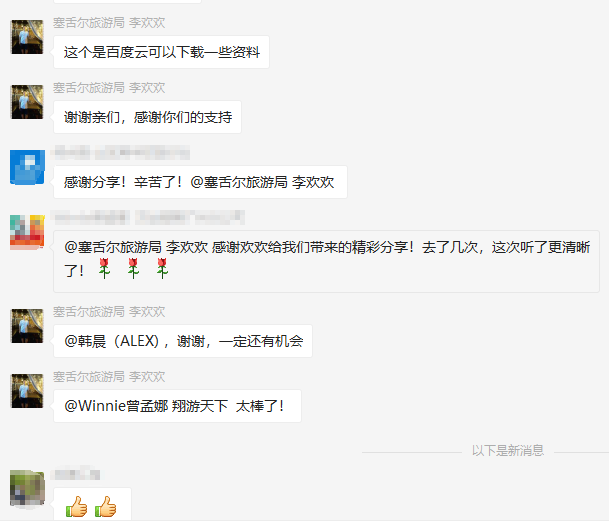
Task: Click the @韩晨 (ALEX) mention
Action: tap(112, 341)
